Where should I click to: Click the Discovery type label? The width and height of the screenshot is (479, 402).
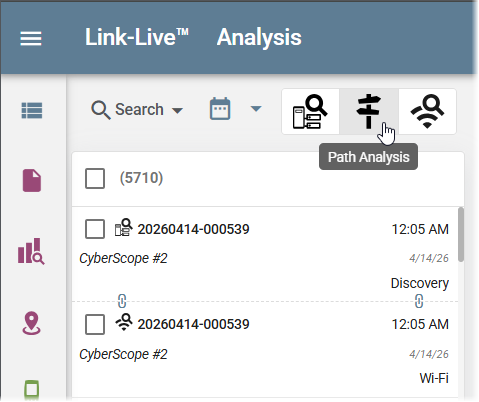point(420,283)
